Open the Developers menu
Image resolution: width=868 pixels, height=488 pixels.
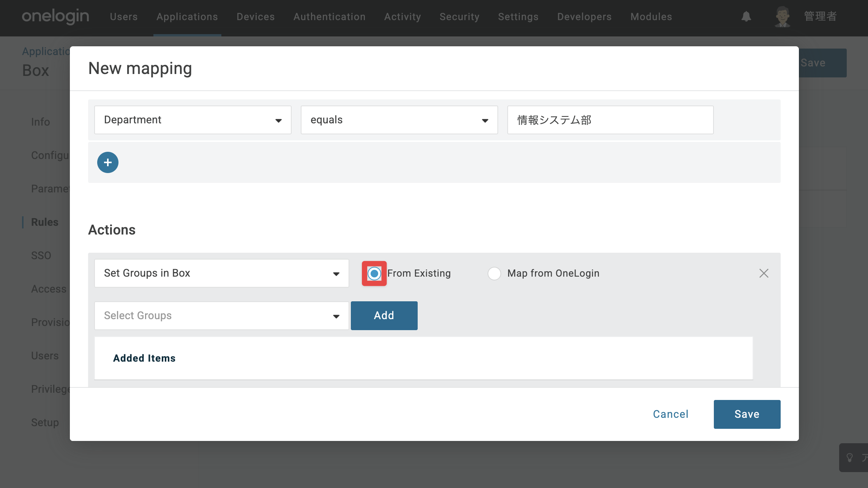tap(584, 17)
